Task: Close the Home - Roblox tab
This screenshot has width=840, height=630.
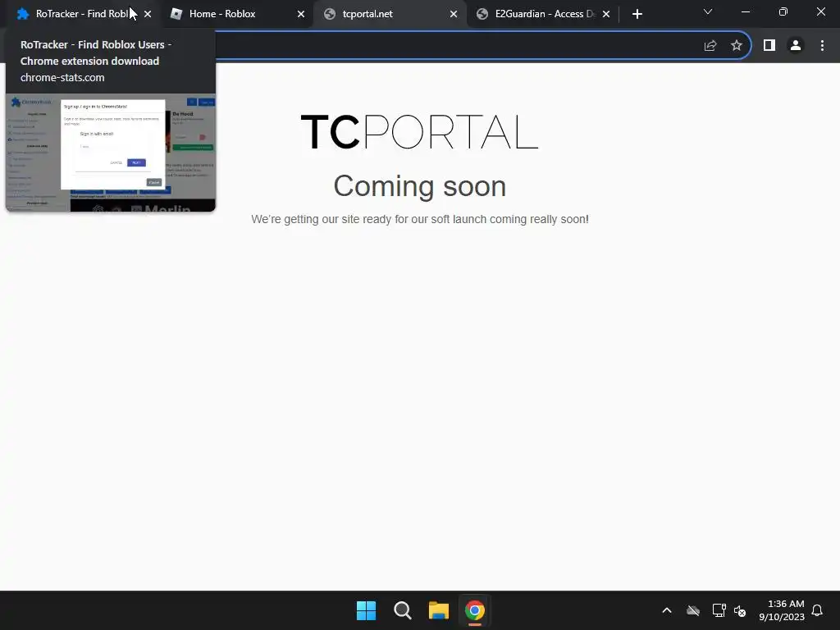Action: click(x=301, y=14)
